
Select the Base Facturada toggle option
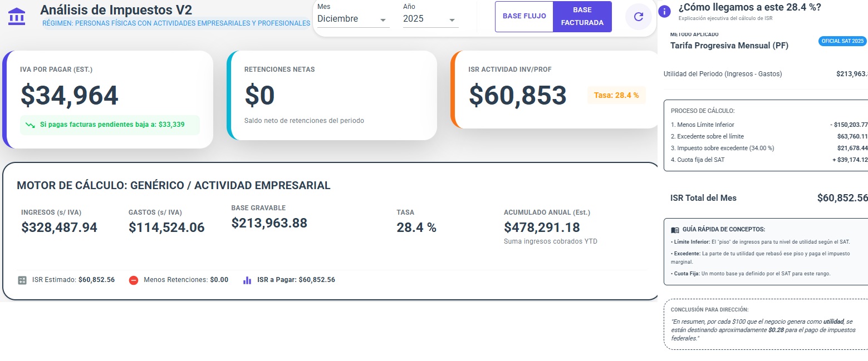coord(582,17)
